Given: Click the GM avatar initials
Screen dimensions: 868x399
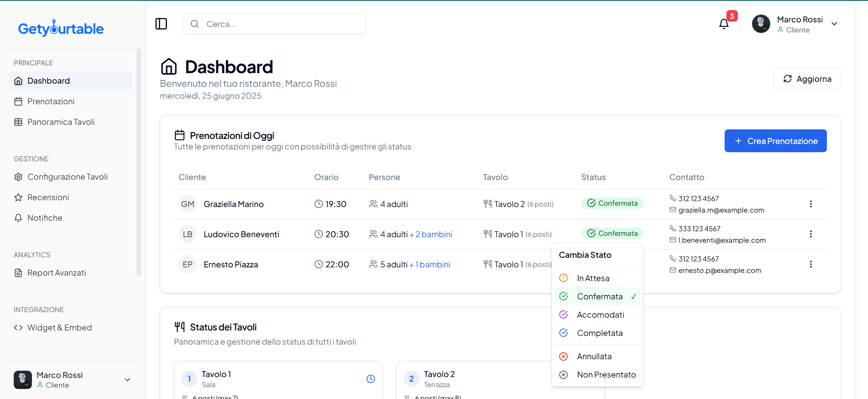Looking at the screenshot, I should tap(188, 204).
